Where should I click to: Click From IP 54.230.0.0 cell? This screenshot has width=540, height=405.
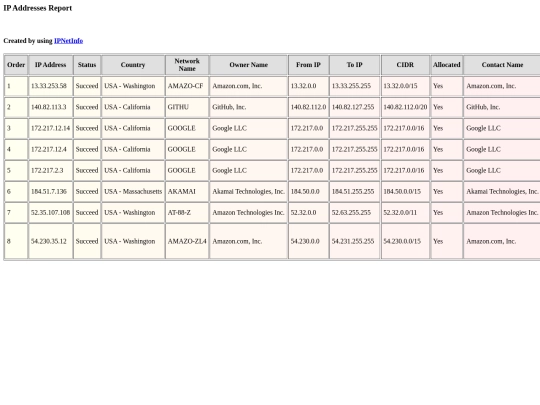308,241
